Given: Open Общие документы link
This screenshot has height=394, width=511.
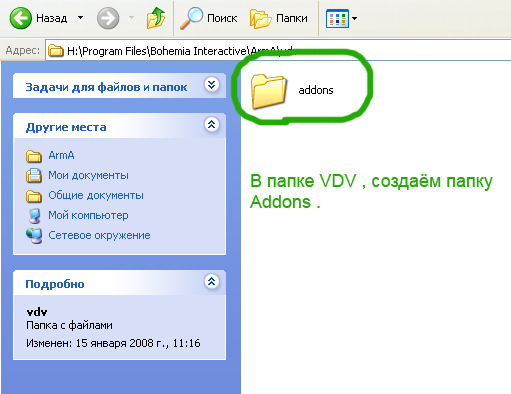Looking at the screenshot, I should click(x=96, y=195).
